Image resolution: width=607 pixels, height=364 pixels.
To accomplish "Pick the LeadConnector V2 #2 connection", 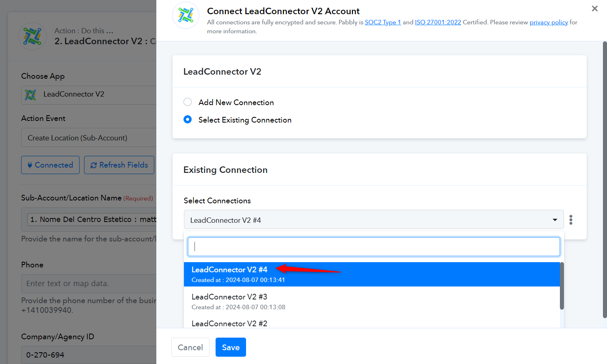I will coord(372,323).
